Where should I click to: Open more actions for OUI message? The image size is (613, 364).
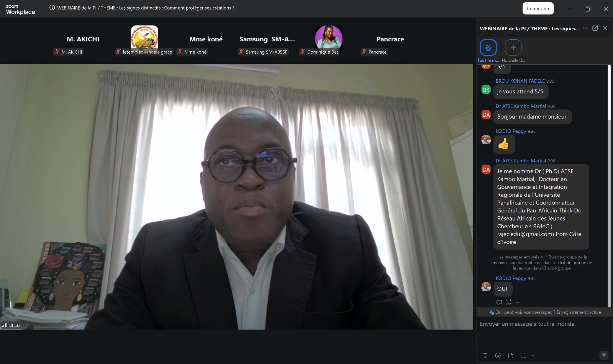click(x=518, y=302)
